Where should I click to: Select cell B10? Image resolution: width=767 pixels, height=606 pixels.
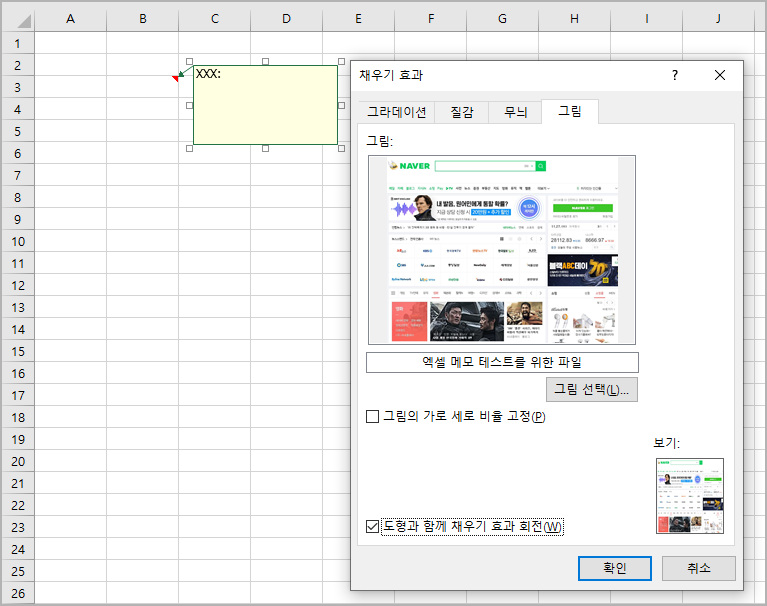142,241
